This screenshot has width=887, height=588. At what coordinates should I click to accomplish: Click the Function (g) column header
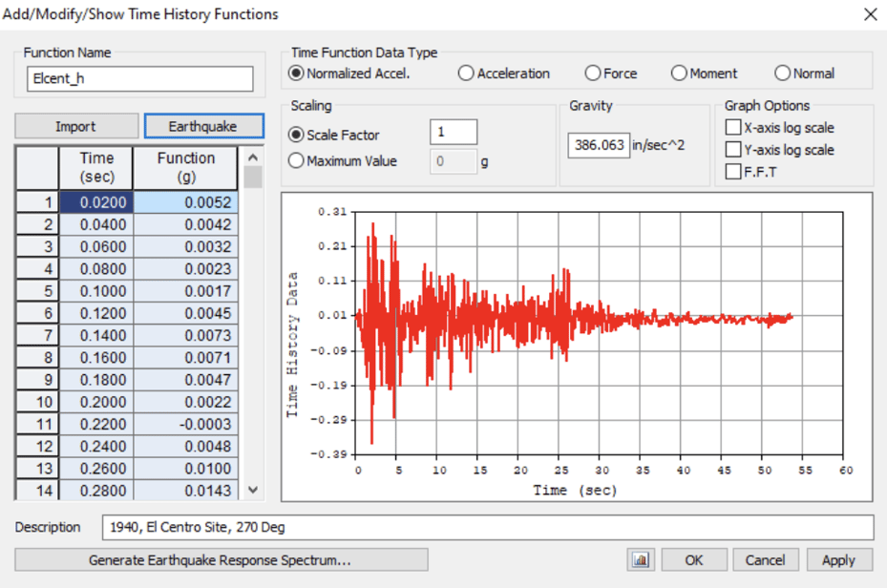[x=185, y=168]
